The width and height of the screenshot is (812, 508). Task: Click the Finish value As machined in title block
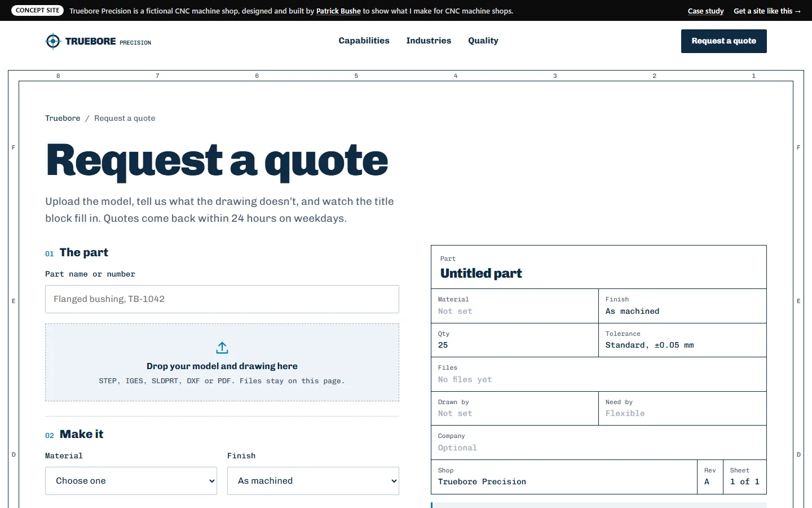tap(632, 311)
